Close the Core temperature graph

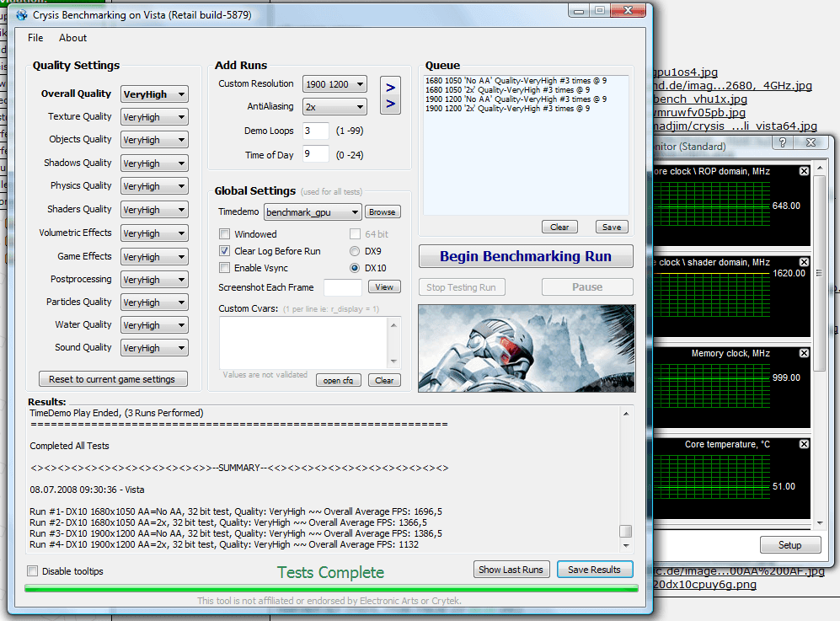(804, 444)
